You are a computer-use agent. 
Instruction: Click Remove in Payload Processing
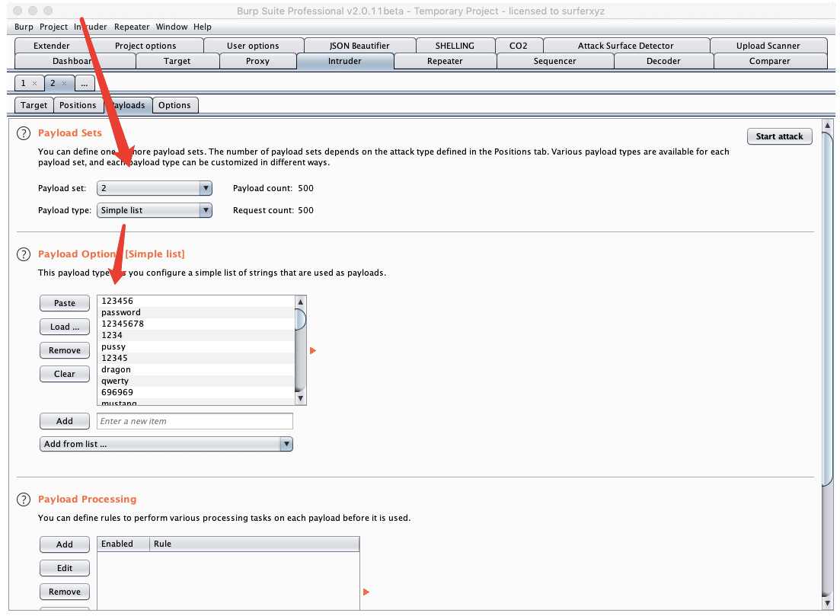click(65, 592)
